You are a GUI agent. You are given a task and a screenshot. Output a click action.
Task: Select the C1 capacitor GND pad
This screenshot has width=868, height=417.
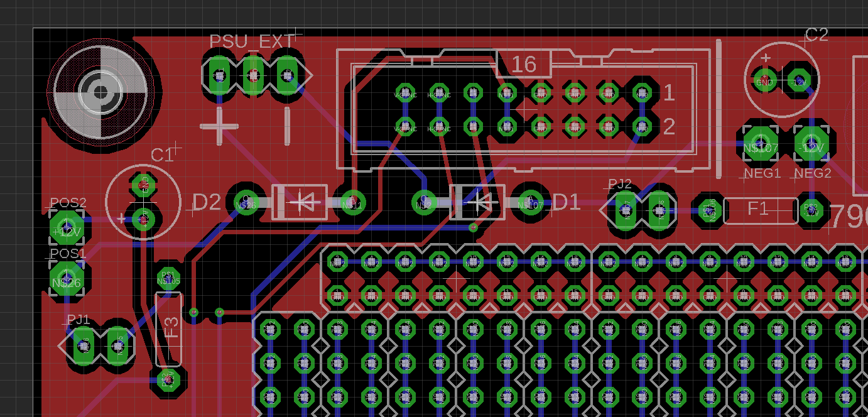(x=144, y=185)
